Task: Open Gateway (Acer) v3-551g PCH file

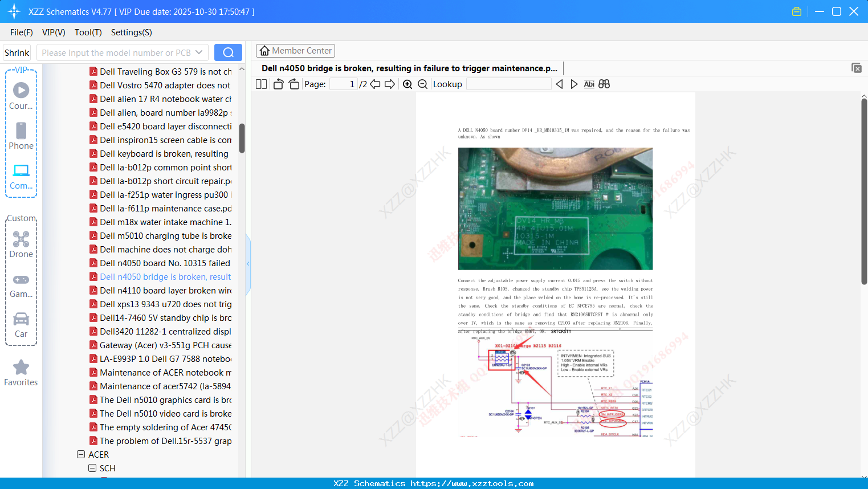Action: [x=161, y=345]
